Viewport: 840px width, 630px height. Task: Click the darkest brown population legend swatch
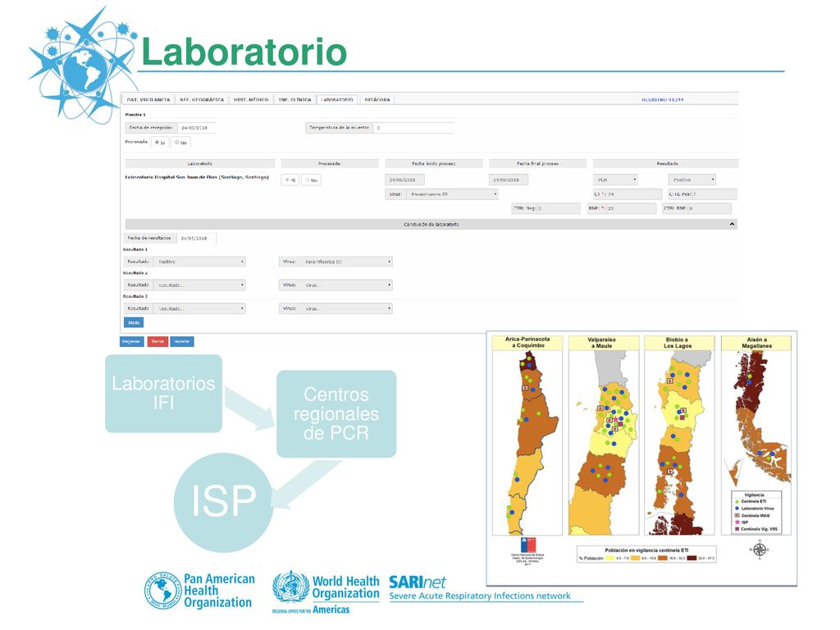[692, 558]
